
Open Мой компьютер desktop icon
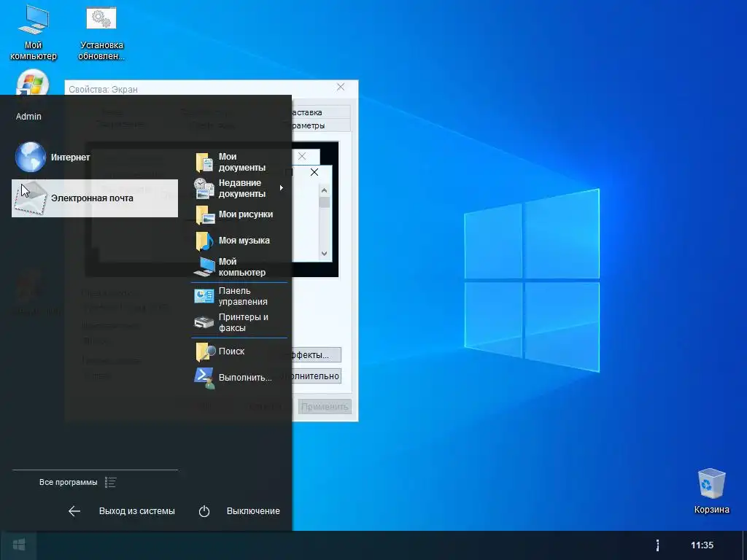pyautogui.click(x=34, y=19)
